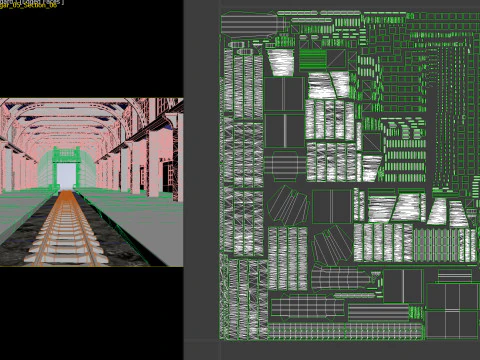Click the yellow gar_05_Section_06 object label
The image size is (480, 360).
click(28, 6)
